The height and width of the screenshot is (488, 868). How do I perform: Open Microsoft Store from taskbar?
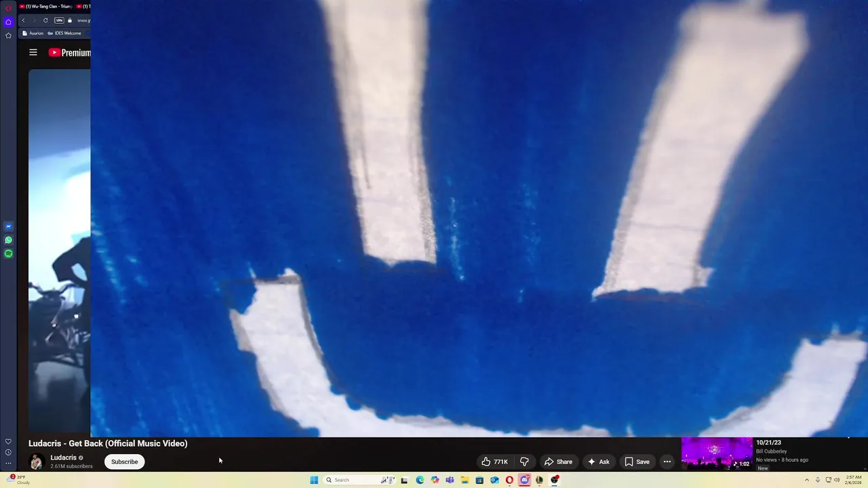(479, 480)
